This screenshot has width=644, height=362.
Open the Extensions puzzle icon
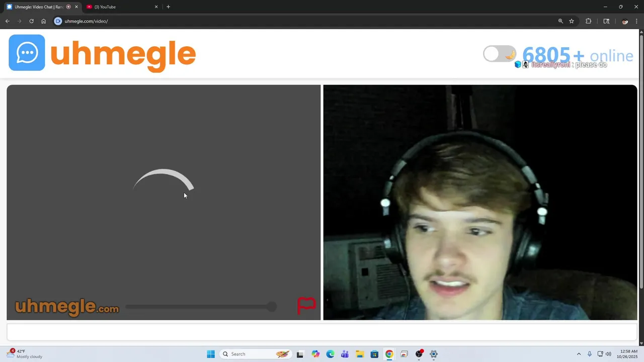tap(588, 21)
